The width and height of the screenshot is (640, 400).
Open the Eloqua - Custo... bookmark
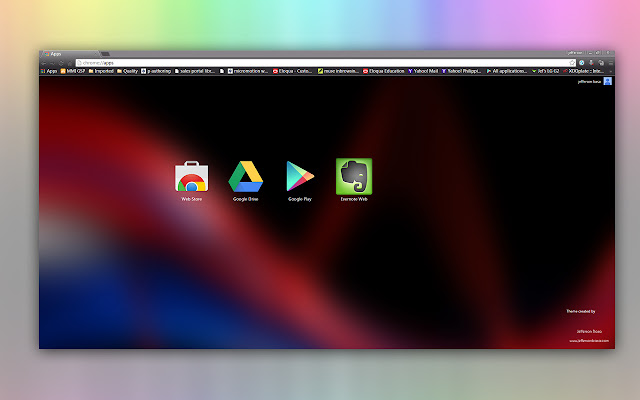pyautogui.click(x=293, y=71)
